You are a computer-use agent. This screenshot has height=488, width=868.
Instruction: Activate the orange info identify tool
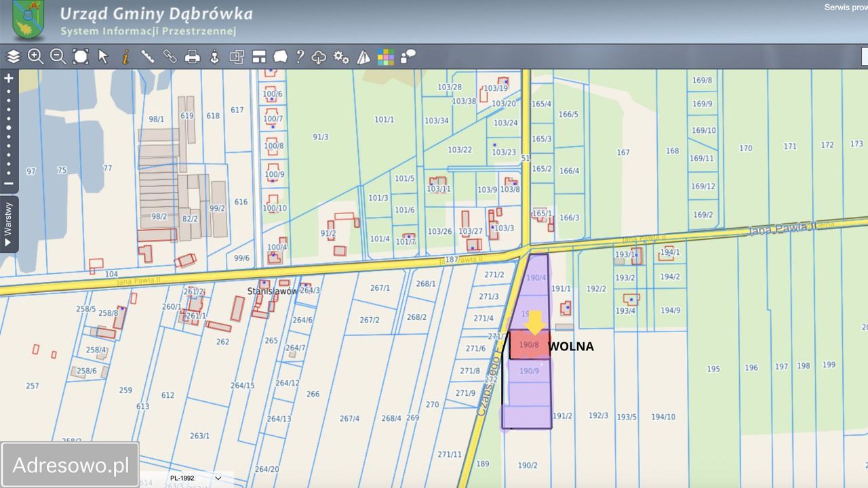coord(125,57)
